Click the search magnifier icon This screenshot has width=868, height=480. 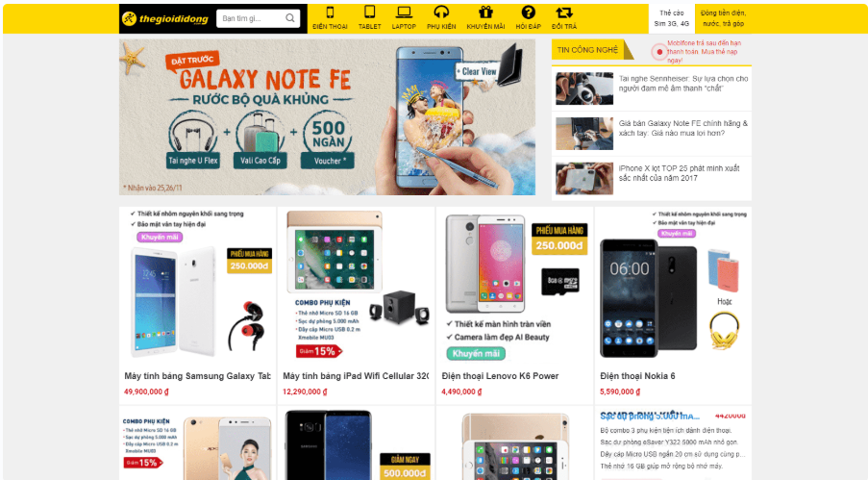290,18
